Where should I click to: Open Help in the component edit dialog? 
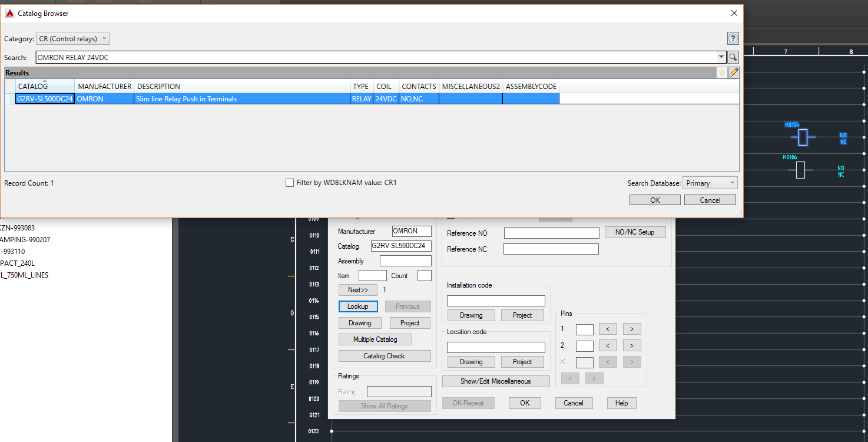point(622,403)
